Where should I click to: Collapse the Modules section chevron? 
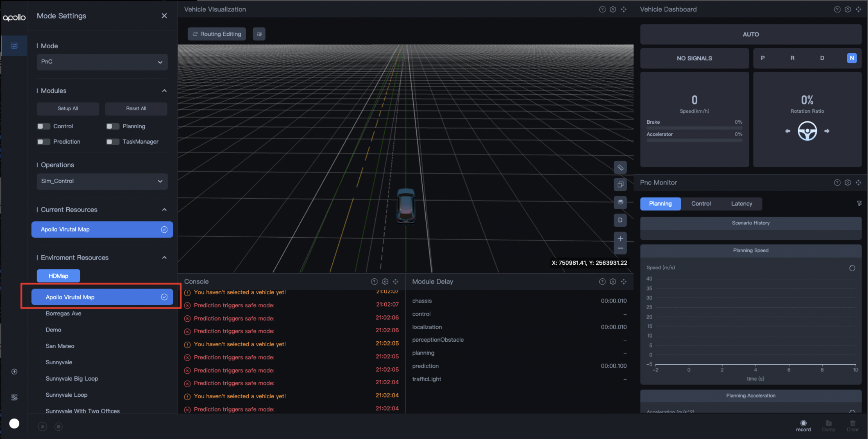[x=164, y=91]
